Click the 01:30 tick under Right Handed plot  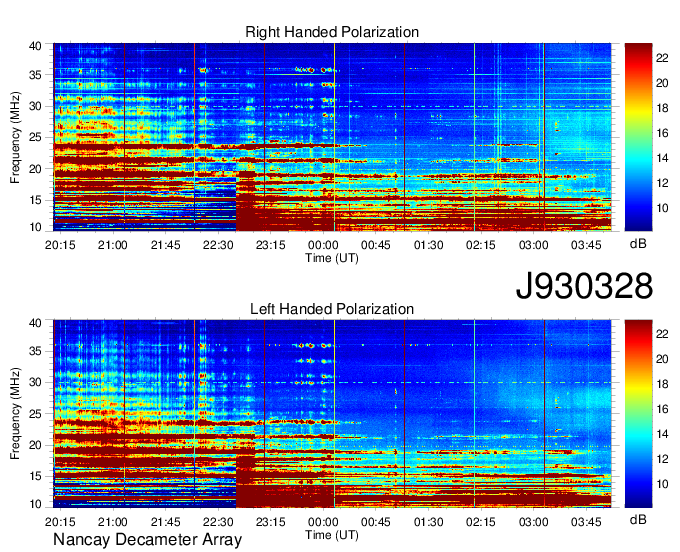pos(428,245)
